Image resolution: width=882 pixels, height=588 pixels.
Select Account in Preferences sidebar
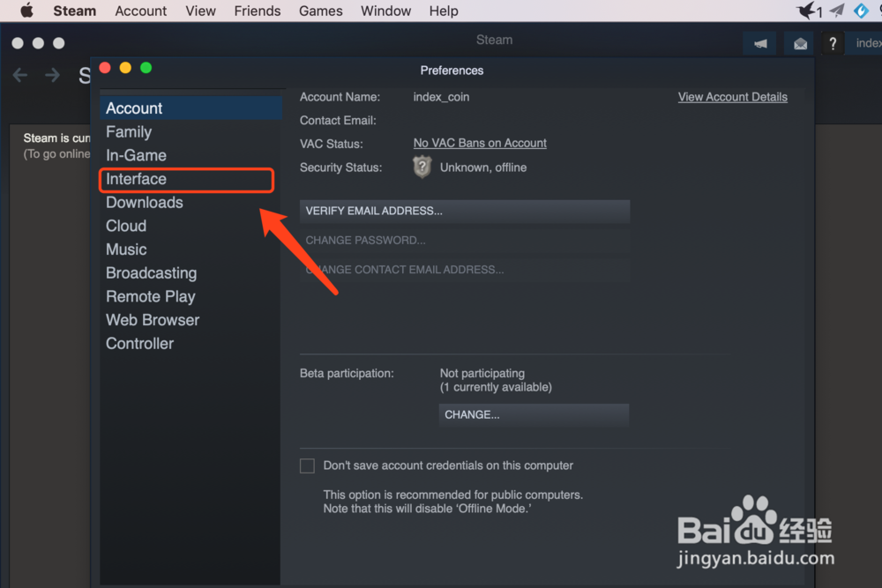[x=191, y=108]
